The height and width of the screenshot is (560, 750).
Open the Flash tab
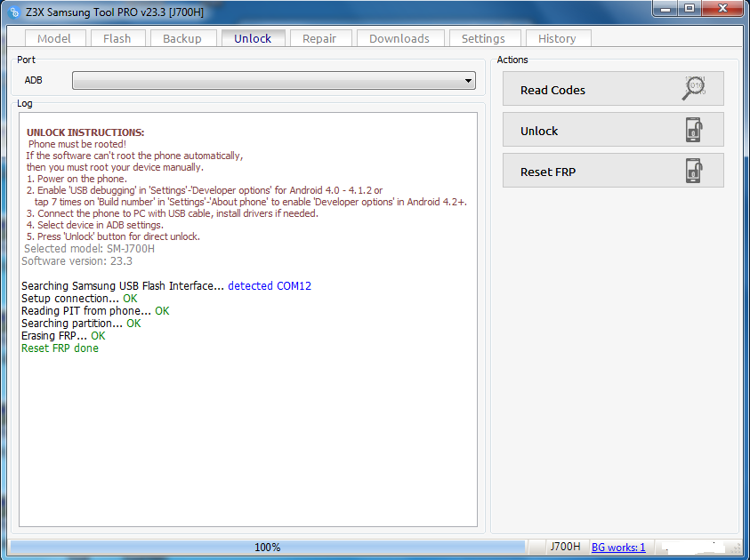(x=117, y=38)
